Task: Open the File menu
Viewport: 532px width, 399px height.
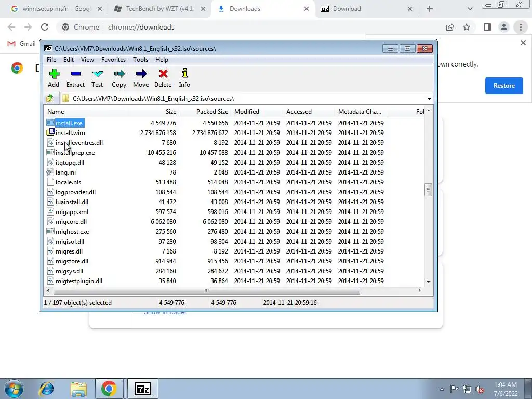Action: pos(51,60)
